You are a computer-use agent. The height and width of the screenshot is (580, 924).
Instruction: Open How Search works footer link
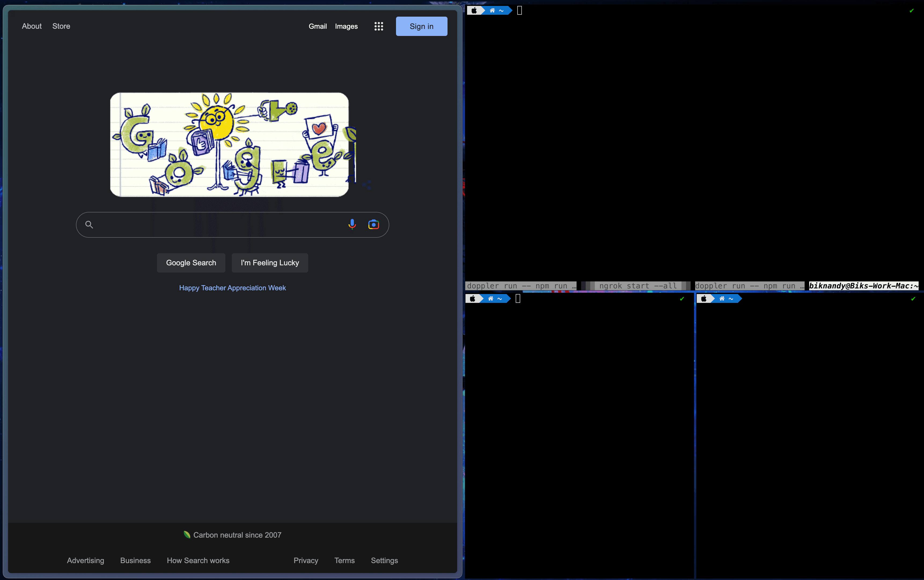[198, 560]
